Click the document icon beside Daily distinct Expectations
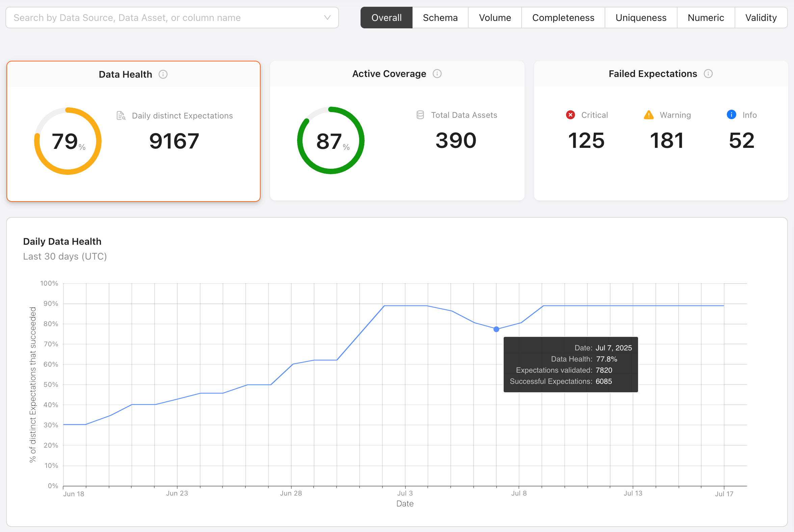 point(121,115)
